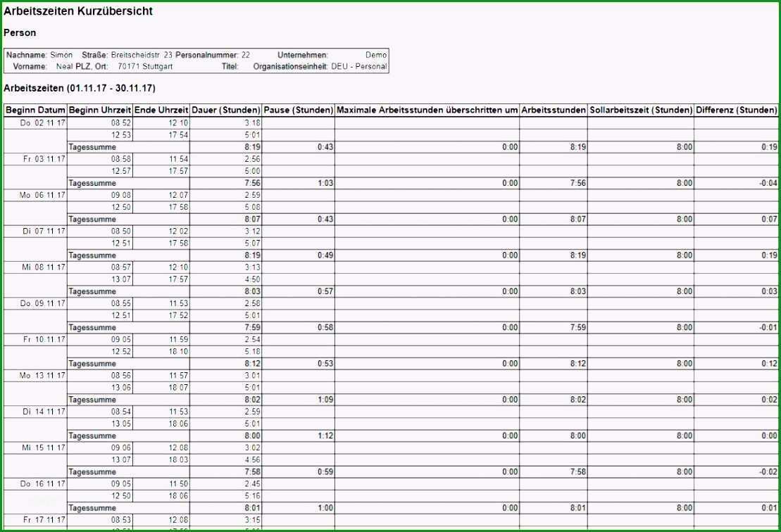This screenshot has width=781, height=532.
Task: Click the duration value '2:56'
Action: click(253, 159)
